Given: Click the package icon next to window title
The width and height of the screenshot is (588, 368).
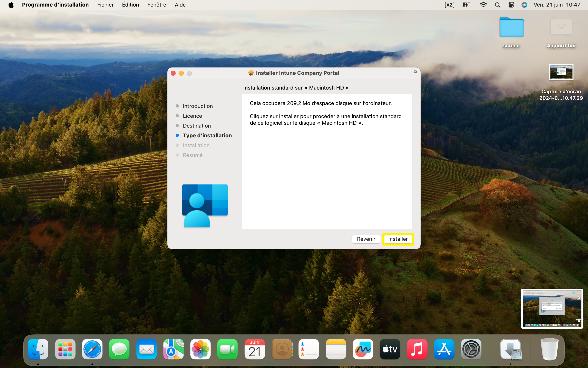Looking at the screenshot, I should point(251,73).
